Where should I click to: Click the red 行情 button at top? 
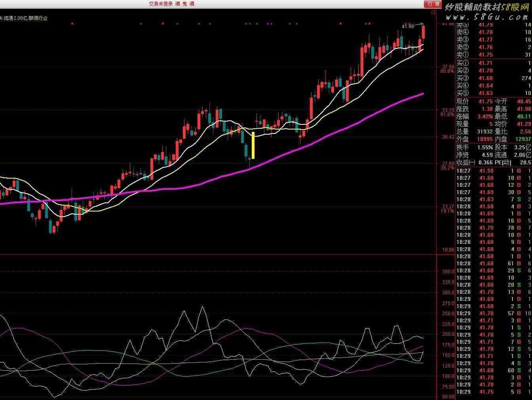(x=433, y=4)
